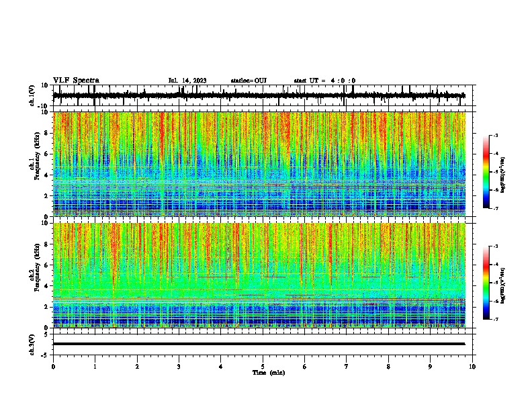Click the '8' kHz tick on ch.2 spectrogram axis
Screen dimensions: 532x411
tap(46, 244)
